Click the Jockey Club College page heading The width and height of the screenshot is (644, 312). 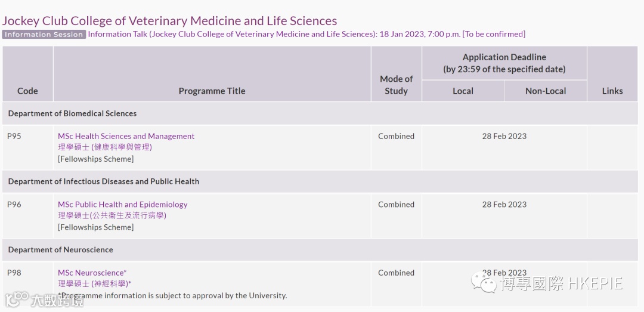(169, 21)
